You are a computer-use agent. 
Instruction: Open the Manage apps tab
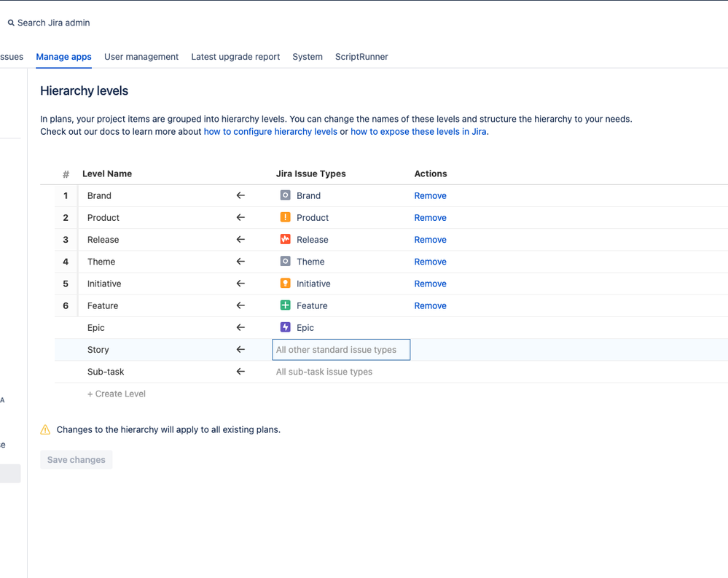coord(63,57)
